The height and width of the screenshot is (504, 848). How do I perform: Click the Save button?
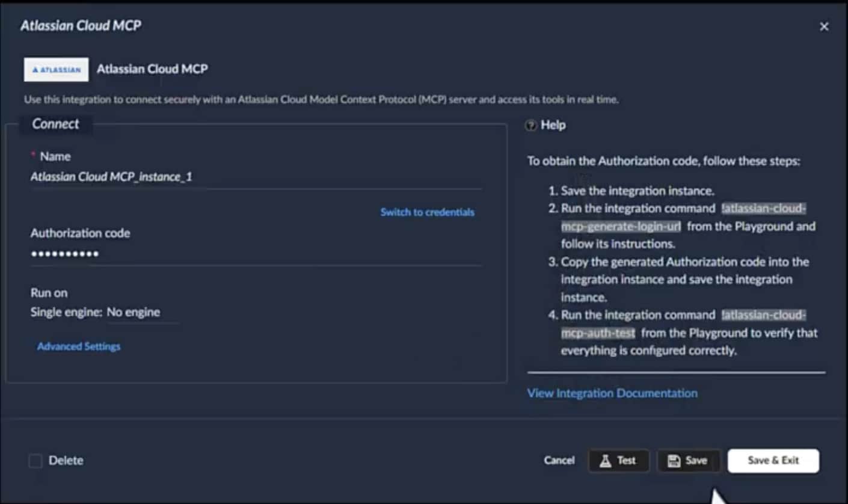click(689, 461)
